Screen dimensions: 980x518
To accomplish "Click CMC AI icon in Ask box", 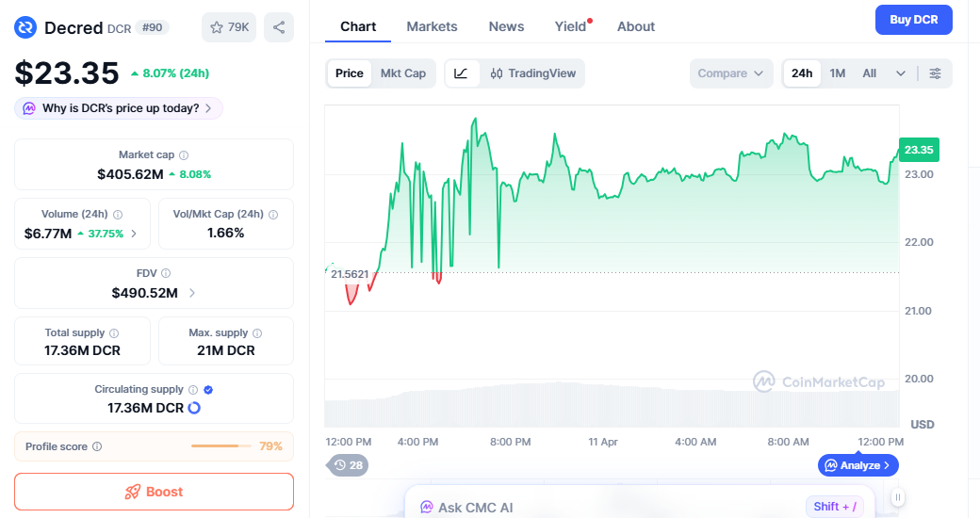I will pos(426,508).
